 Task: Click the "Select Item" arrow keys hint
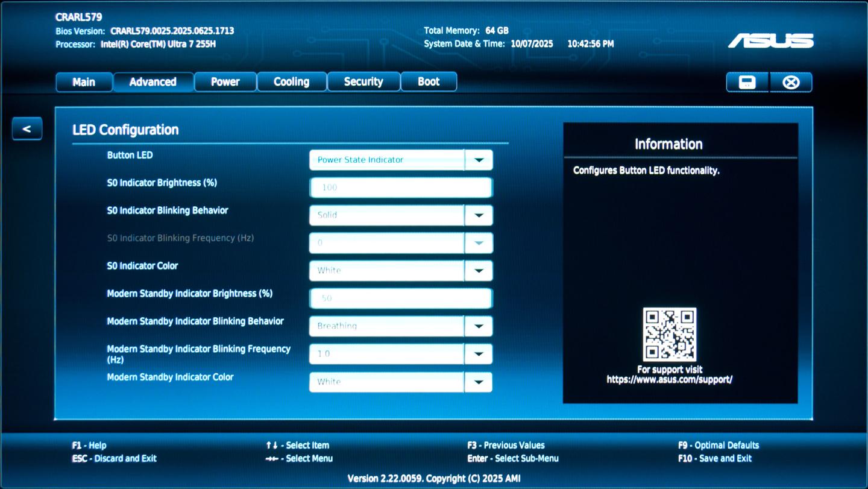point(298,446)
